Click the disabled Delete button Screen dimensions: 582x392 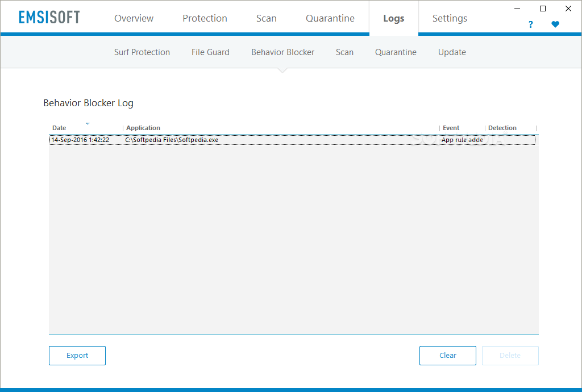coord(510,356)
